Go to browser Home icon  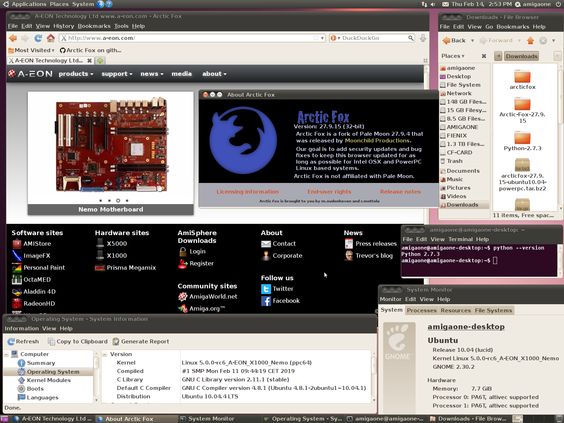pyautogui.click(x=50, y=38)
